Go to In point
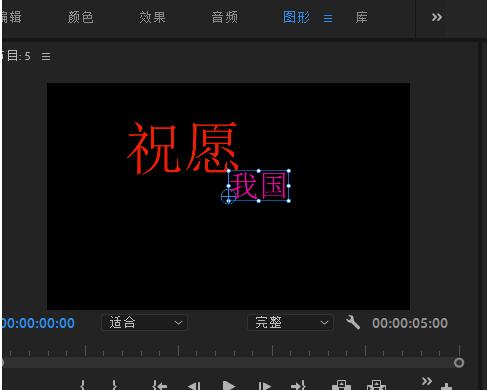This screenshot has height=390, width=487. pos(160,385)
